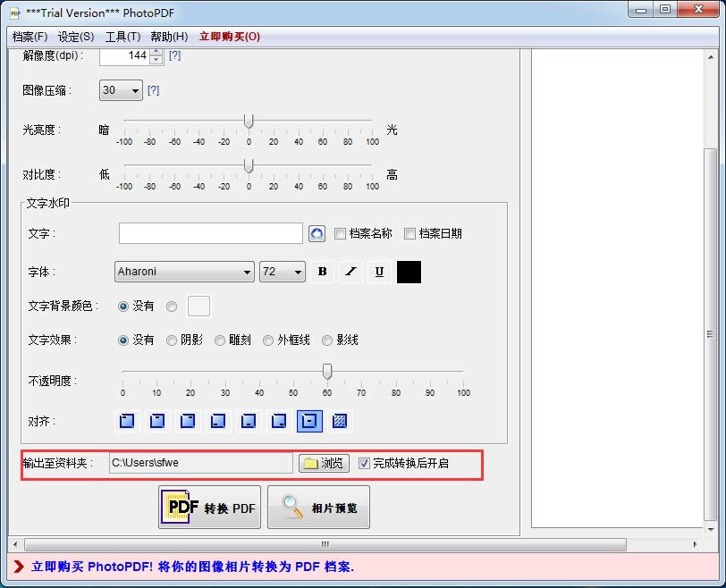The height and width of the screenshot is (588, 726).
Task: Open the 工具(T) menu
Action: 122,37
